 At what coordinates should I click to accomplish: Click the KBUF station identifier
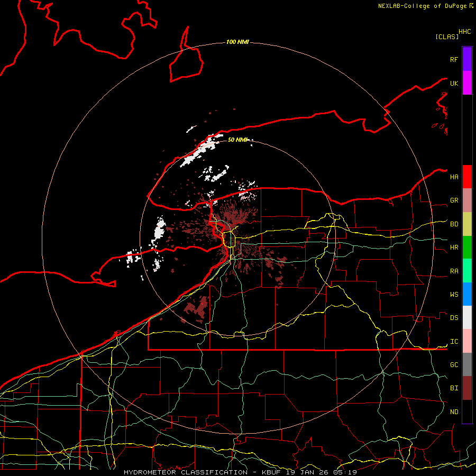click(271, 472)
